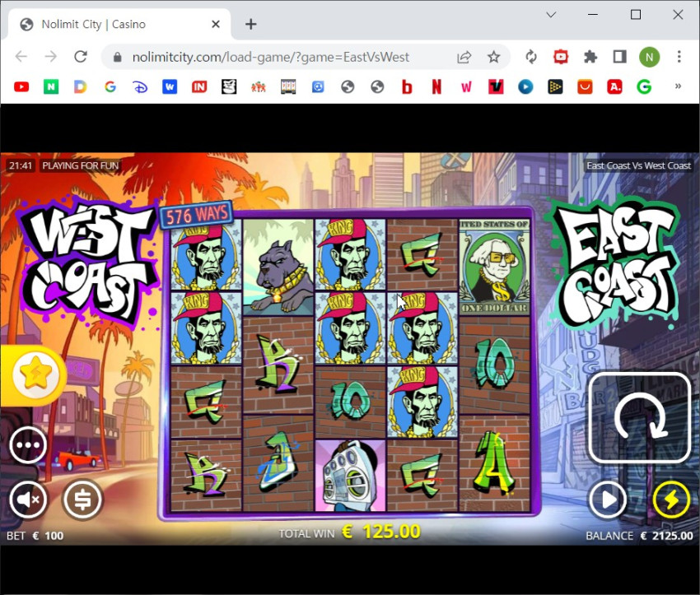
Task: Open the Chrome three-dot menu
Action: (x=679, y=57)
